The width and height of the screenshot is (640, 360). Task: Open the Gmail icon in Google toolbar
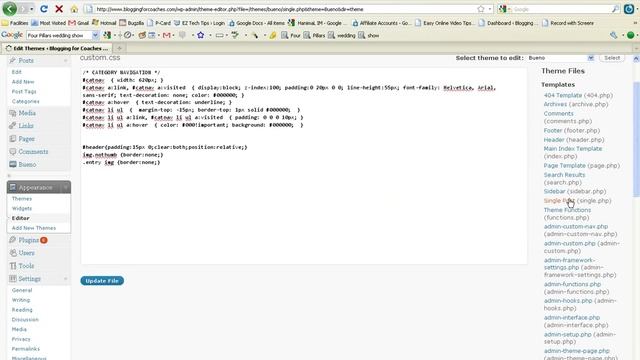[166, 36]
